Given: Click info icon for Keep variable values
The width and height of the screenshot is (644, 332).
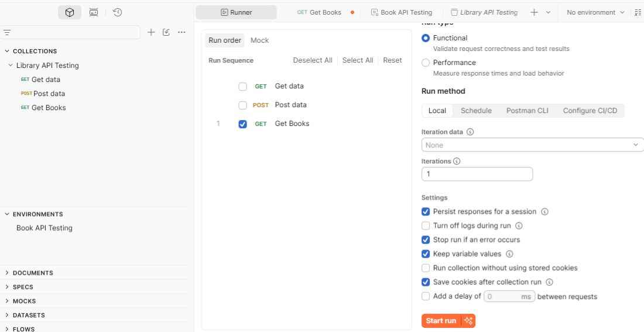Looking at the screenshot, I should click(509, 254).
